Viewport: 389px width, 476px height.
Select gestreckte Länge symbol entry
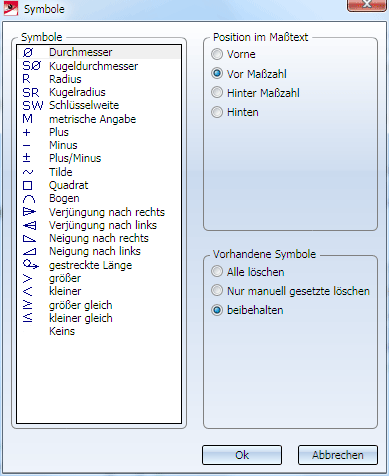(x=99, y=265)
